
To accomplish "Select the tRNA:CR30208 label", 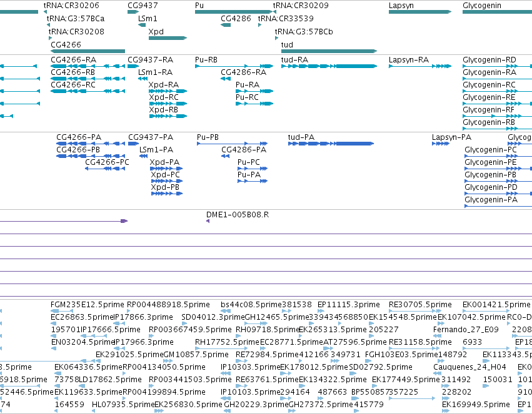I will (76, 31).
